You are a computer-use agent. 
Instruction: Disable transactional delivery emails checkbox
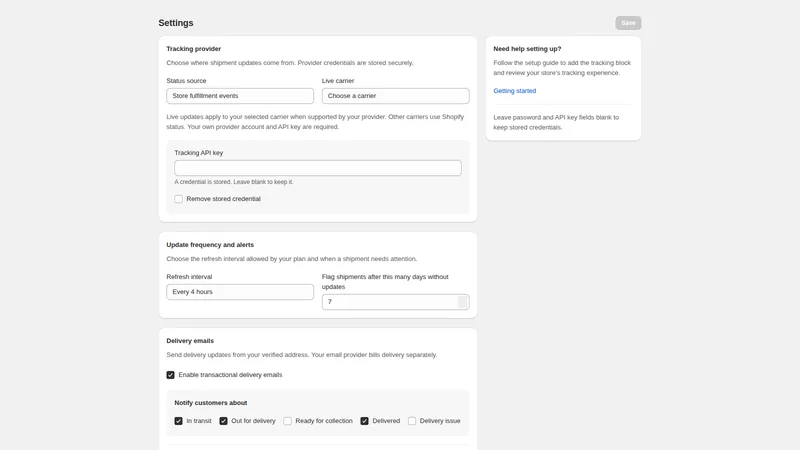coord(170,375)
